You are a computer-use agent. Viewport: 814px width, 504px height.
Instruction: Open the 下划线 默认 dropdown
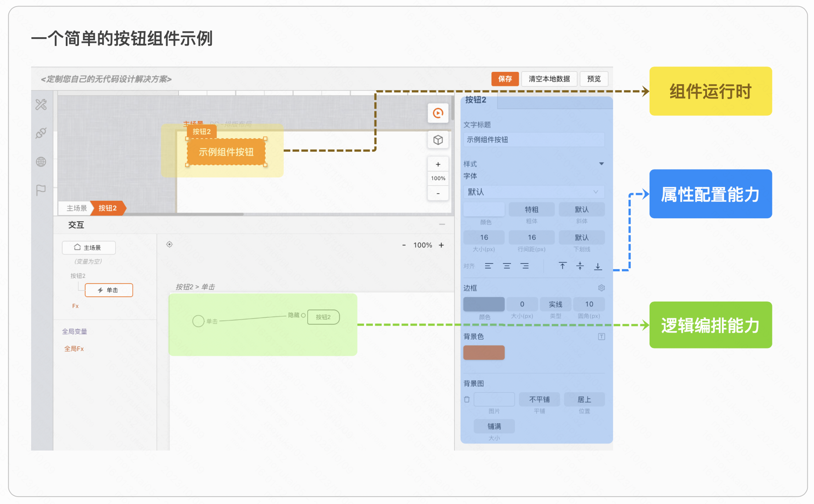(582, 237)
